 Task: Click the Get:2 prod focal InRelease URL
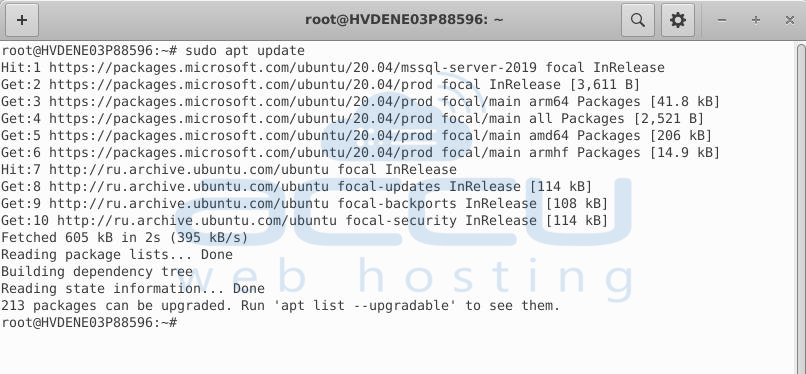coord(241,85)
